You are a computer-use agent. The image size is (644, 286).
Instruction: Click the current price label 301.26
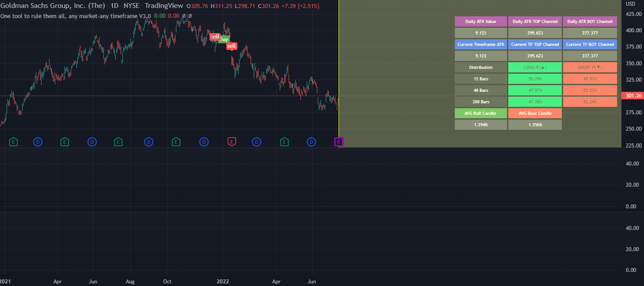click(x=634, y=95)
